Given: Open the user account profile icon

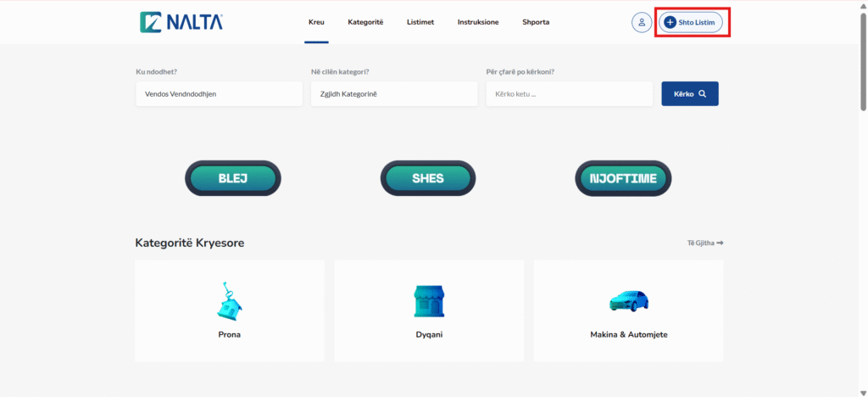Looking at the screenshot, I should pyautogui.click(x=642, y=22).
